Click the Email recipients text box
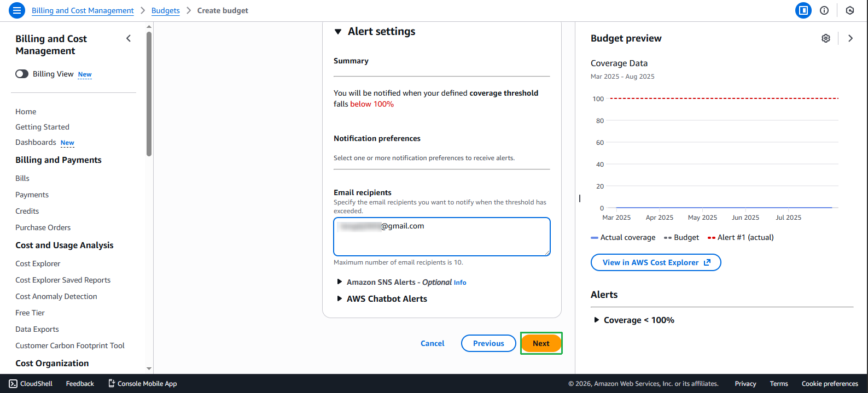The width and height of the screenshot is (868, 393). coord(442,237)
